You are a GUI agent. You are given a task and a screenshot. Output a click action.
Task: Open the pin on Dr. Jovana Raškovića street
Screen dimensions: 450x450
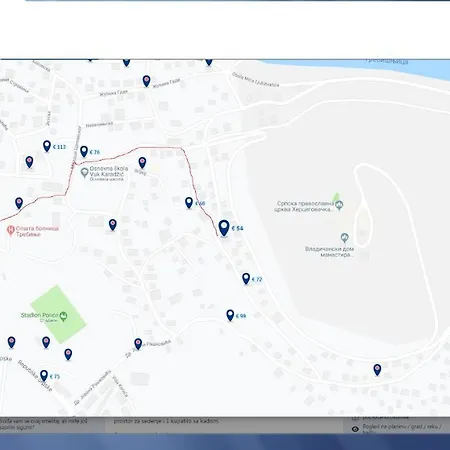coord(138,344)
